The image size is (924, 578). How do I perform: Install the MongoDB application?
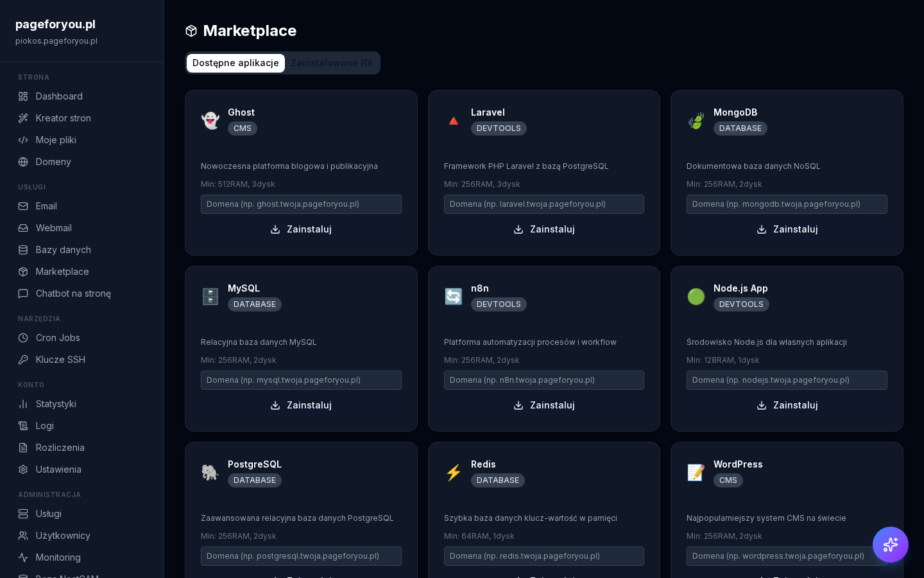click(787, 229)
